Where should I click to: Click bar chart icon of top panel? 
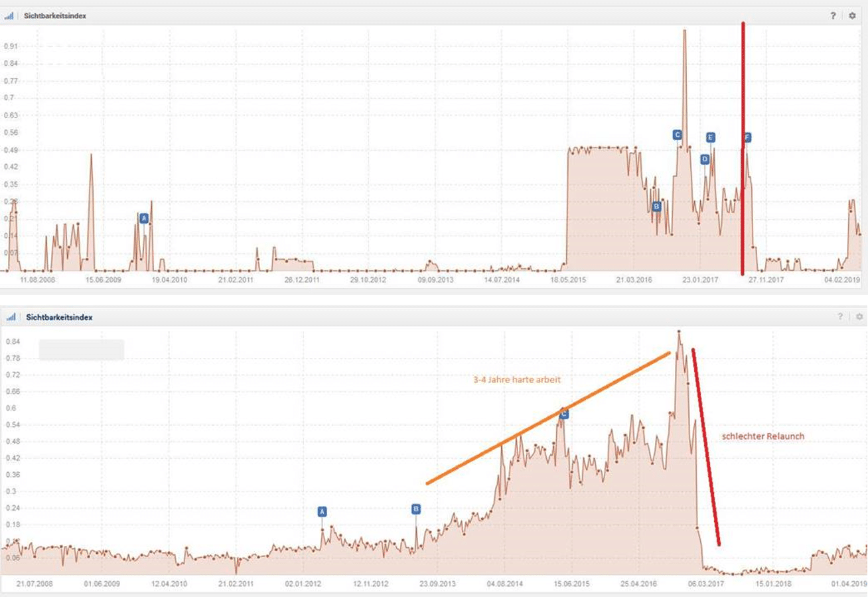(x=9, y=16)
